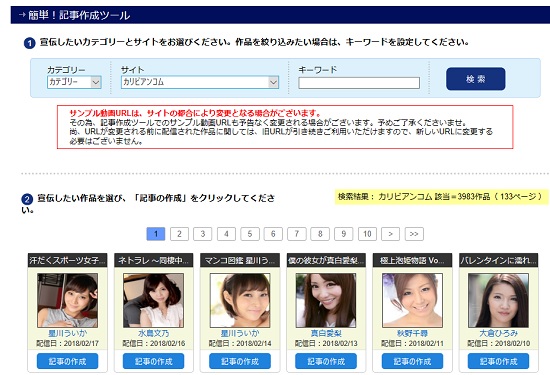Go to page 9
The image size is (550, 375).
click(x=344, y=234)
